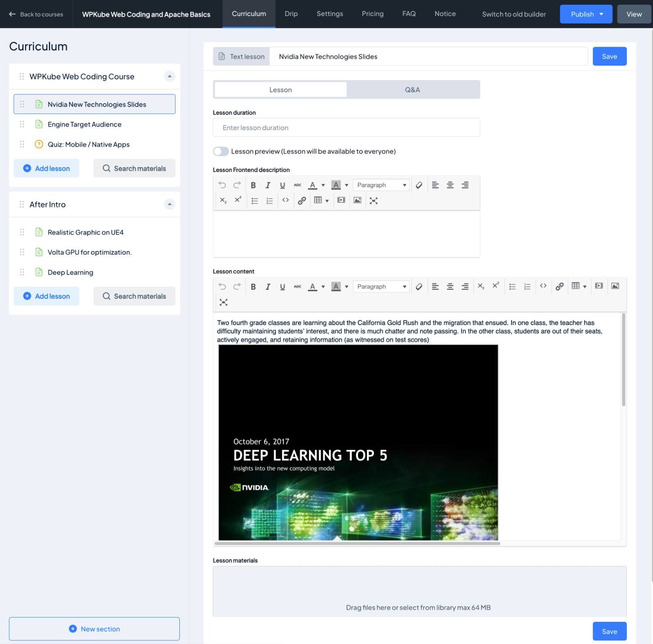Screen dimensions: 653x644
Task: Redo in the Lesson Frontend description editor
Action: [237, 185]
